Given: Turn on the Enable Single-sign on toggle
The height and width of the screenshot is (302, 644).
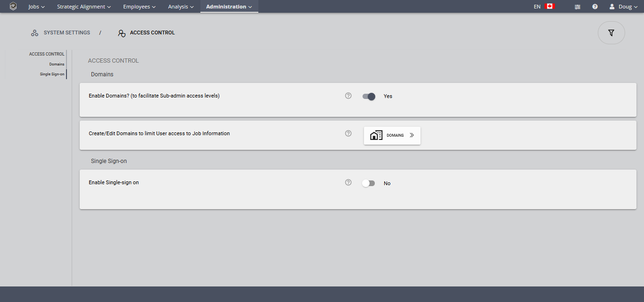Looking at the screenshot, I should [x=368, y=183].
